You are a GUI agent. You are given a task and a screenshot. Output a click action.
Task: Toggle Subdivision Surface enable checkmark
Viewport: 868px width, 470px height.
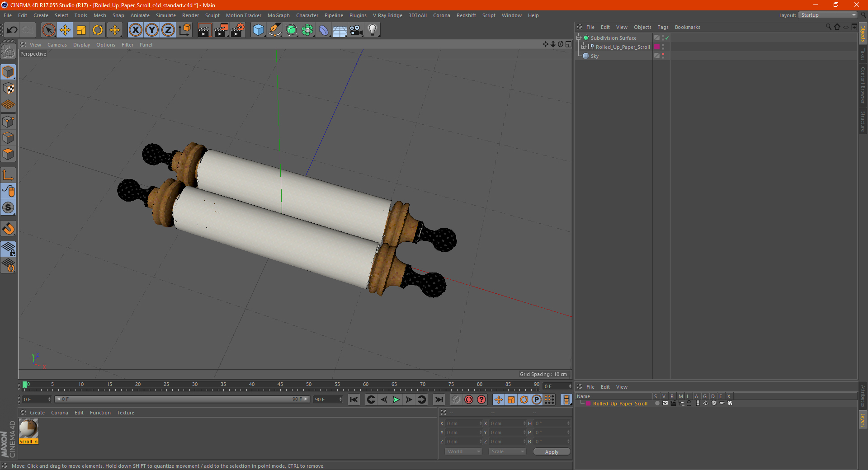[x=667, y=38]
